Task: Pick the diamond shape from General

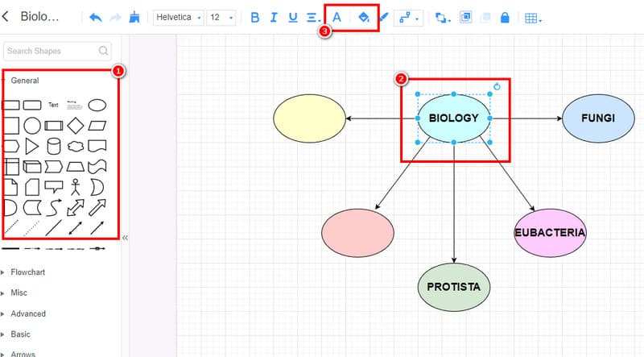Action: [75, 125]
